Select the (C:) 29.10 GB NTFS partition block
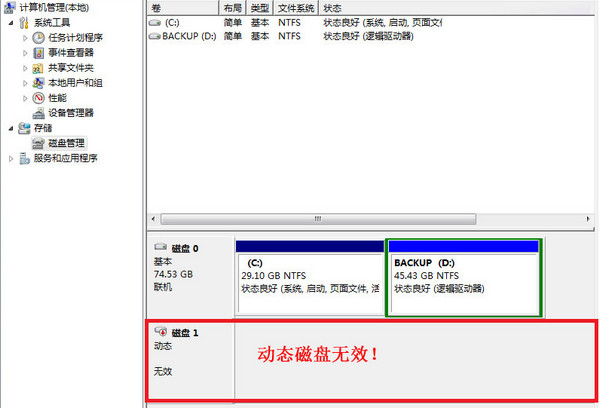 tap(310, 277)
